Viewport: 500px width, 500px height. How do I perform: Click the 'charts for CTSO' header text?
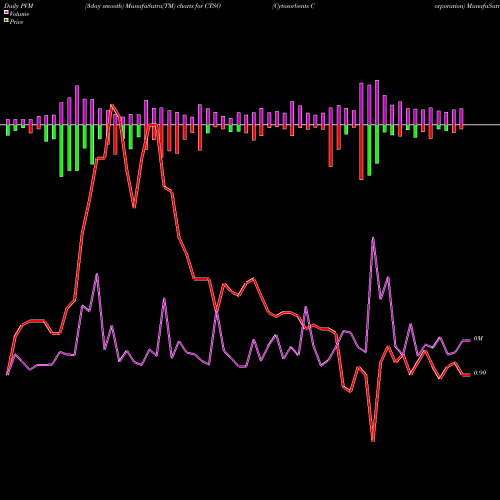[x=199, y=6]
